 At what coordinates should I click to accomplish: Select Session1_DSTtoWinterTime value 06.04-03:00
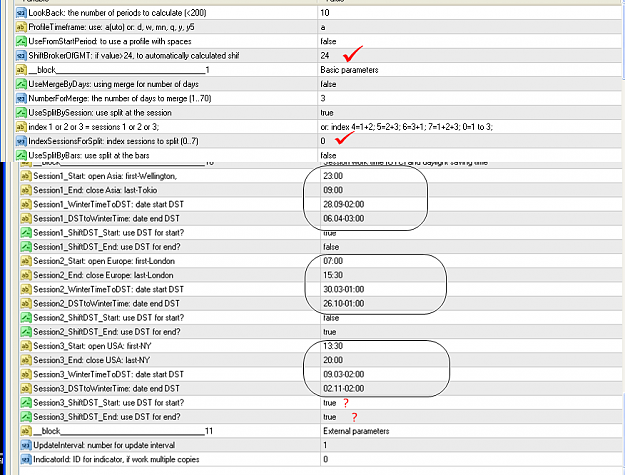(x=344, y=219)
